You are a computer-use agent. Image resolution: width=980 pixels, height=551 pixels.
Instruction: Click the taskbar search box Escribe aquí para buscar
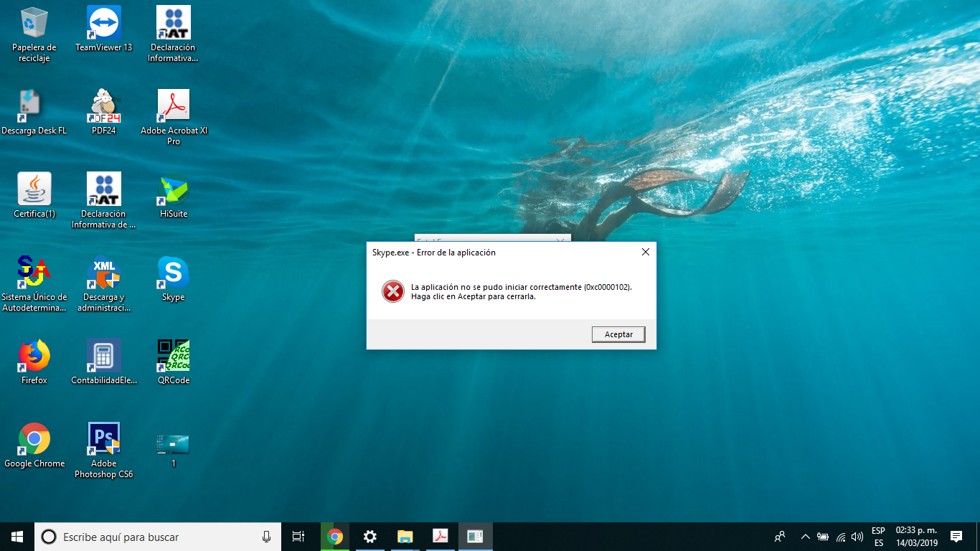[x=158, y=537]
